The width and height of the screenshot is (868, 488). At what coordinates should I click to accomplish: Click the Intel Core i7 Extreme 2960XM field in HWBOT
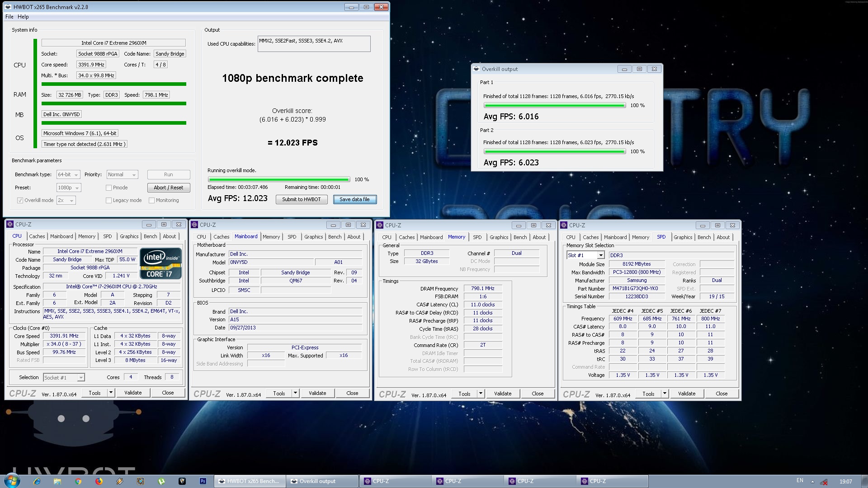pos(113,43)
